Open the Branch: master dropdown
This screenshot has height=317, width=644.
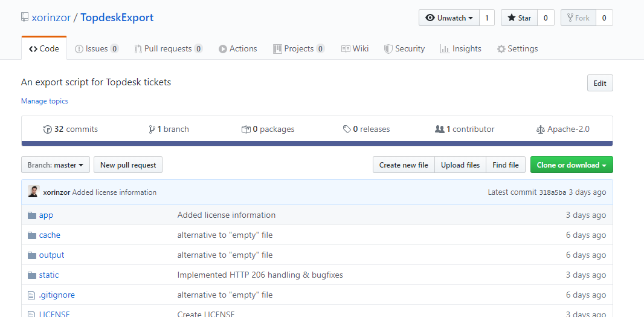[x=56, y=165]
